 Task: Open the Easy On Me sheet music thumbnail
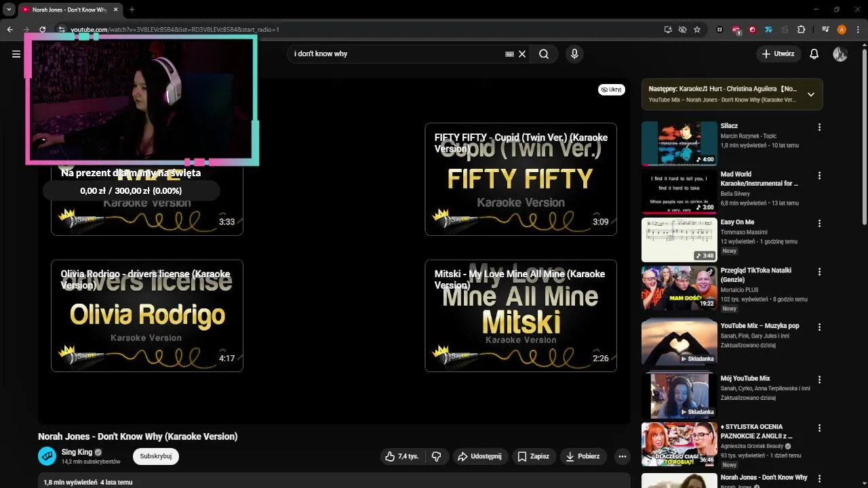679,240
